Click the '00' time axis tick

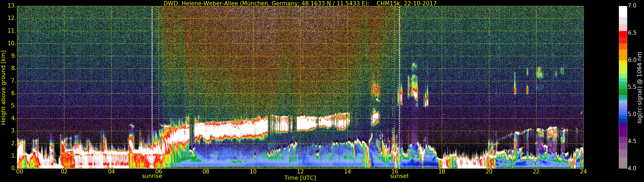[20, 172]
